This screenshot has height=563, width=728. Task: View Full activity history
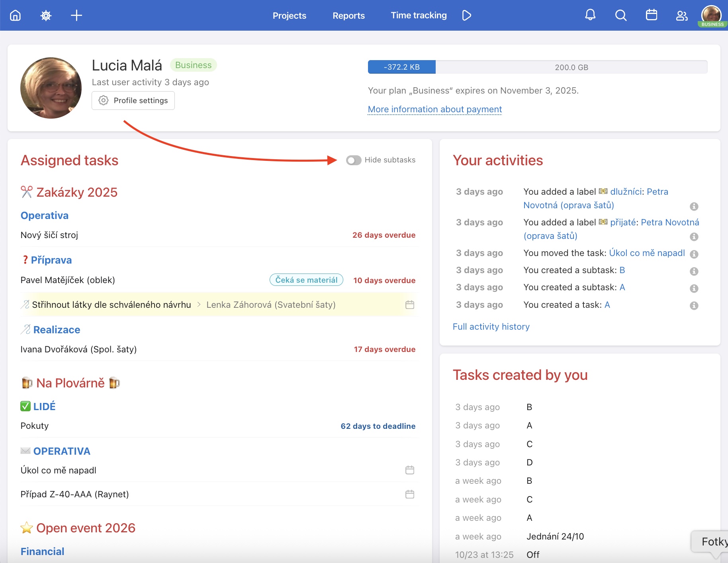(x=491, y=326)
